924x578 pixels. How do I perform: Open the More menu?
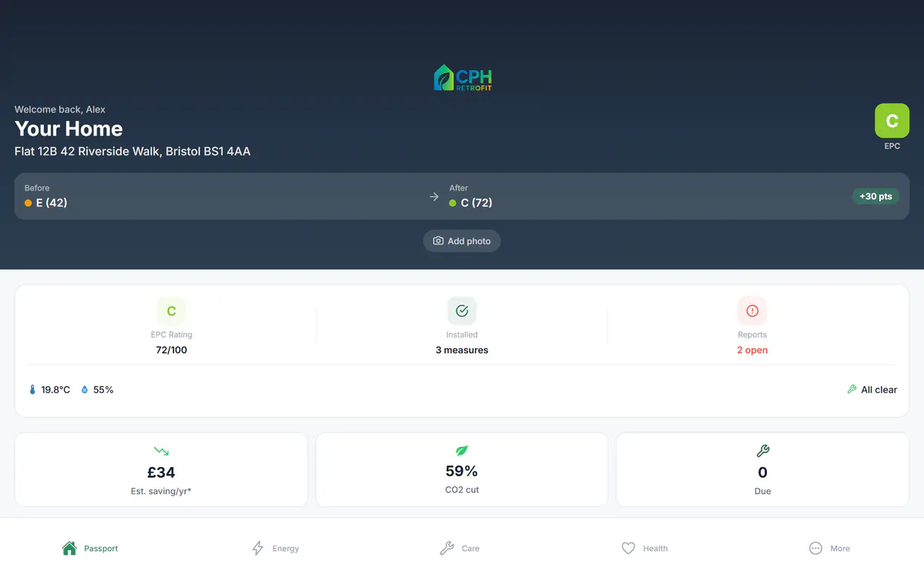[829, 548]
